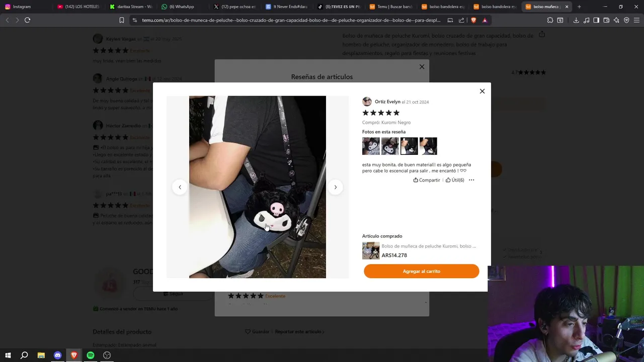Open browser downloads
Viewport: 644px width, 362px height.
coord(576,20)
